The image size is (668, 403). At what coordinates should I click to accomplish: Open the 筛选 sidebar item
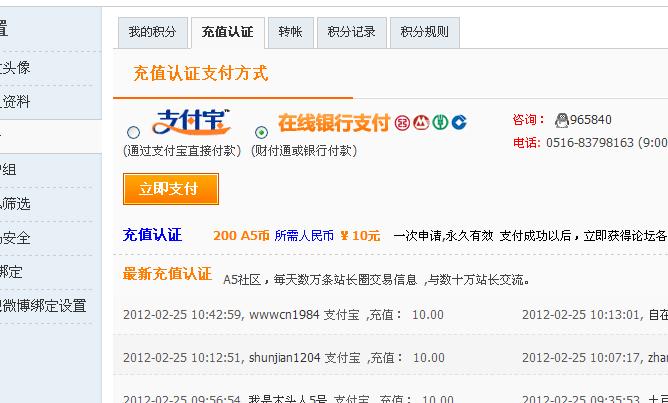(x=15, y=204)
